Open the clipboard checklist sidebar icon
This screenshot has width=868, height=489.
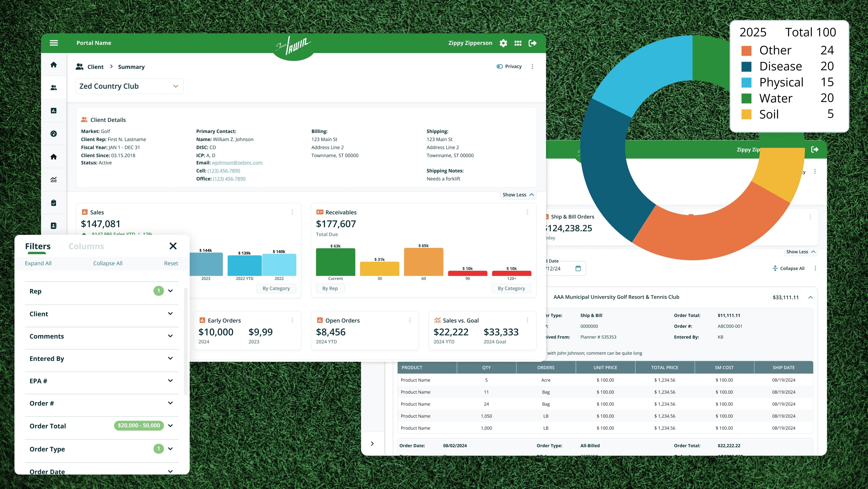pyautogui.click(x=54, y=203)
